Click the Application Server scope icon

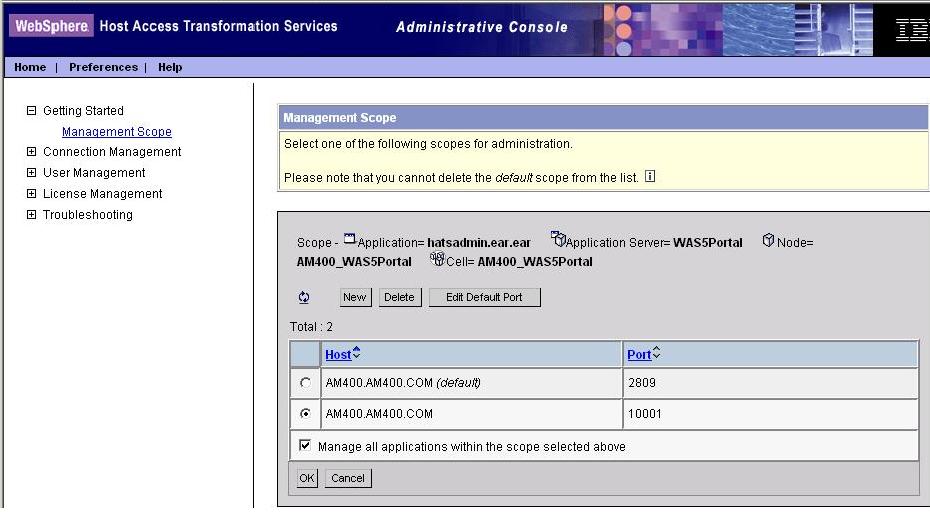(558, 238)
